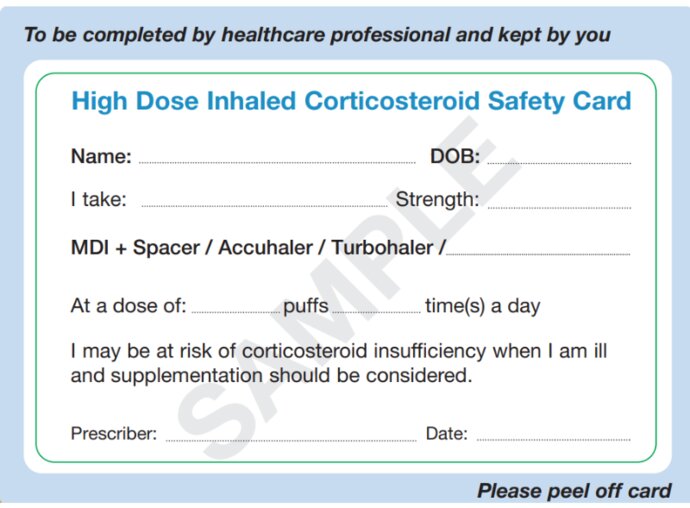Select the 'MDI + Spacer' option text
The width and height of the screenshot is (690, 508).
(135, 247)
